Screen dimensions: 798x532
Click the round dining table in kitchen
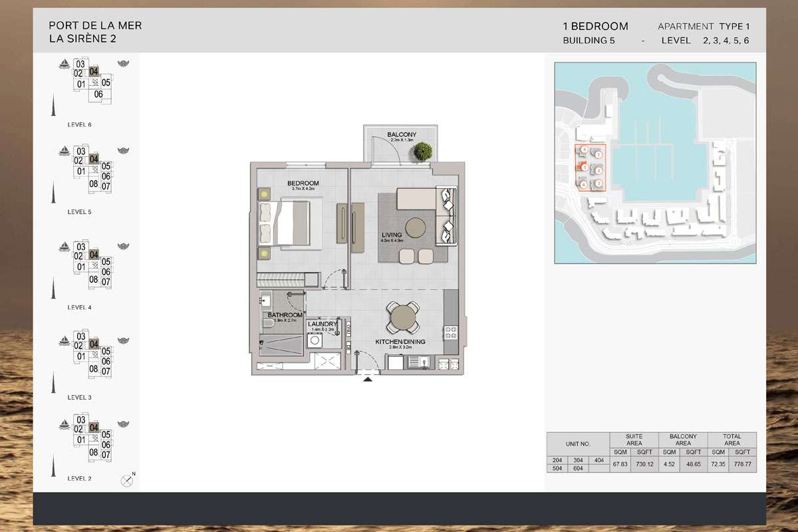pyautogui.click(x=403, y=317)
